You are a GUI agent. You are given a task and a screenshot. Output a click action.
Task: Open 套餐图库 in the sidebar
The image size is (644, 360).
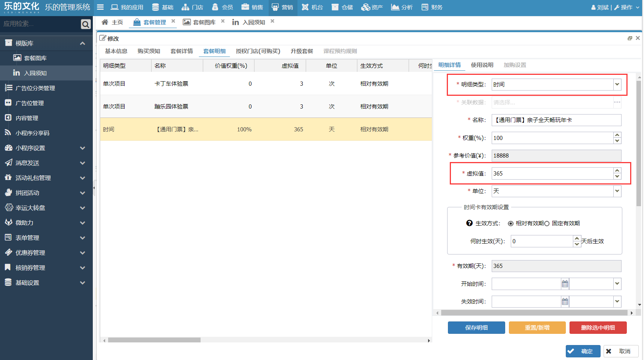click(46, 58)
